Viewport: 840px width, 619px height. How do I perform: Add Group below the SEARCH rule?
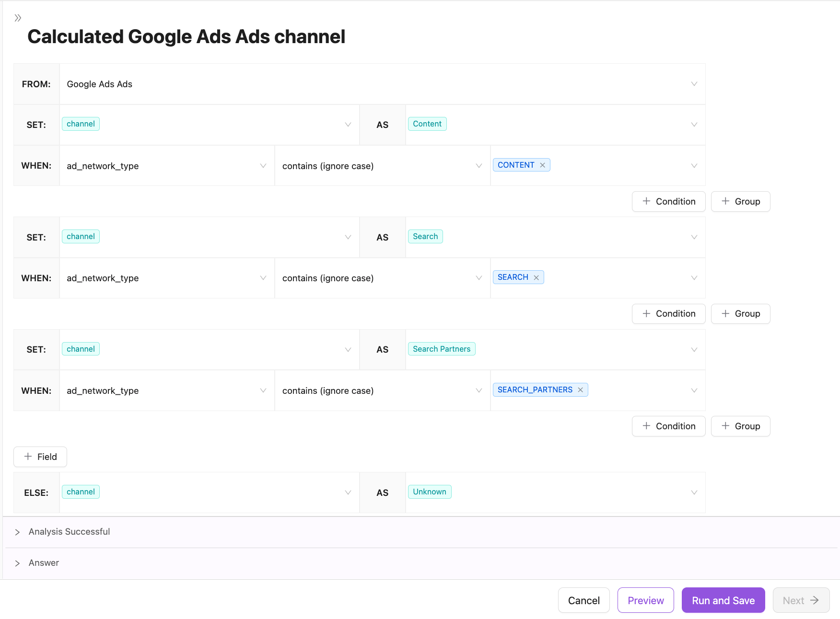pyautogui.click(x=740, y=314)
